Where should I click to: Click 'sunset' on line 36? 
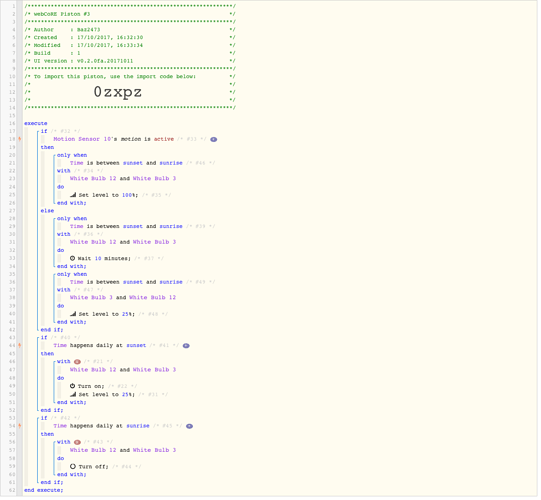pyautogui.click(x=133, y=283)
